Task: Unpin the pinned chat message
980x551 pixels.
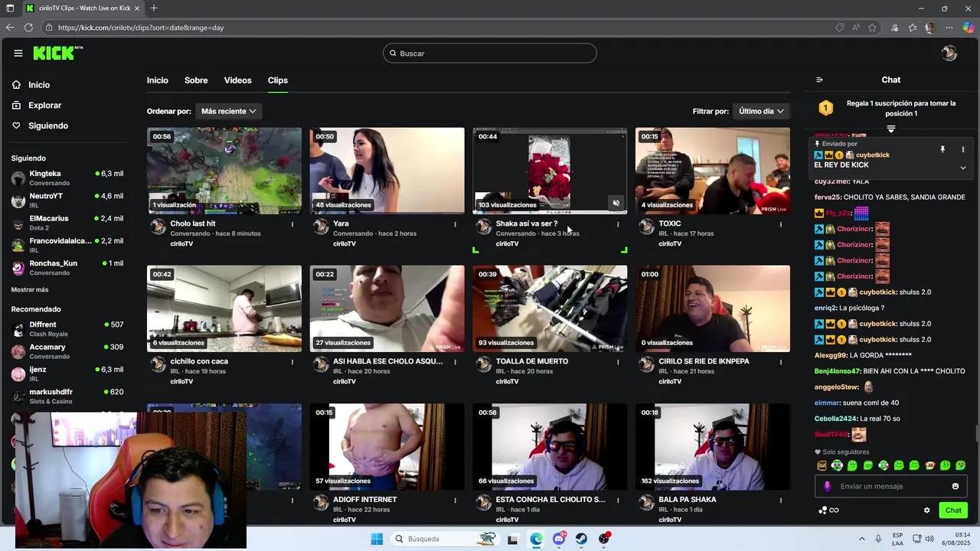Action: point(942,149)
